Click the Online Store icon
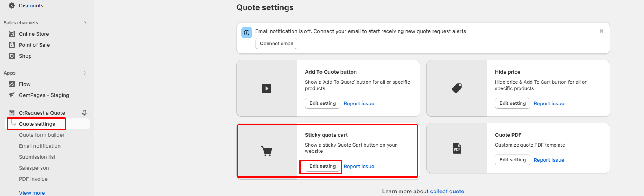The image size is (644, 196). pyautogui.click(x=12, y=34)
